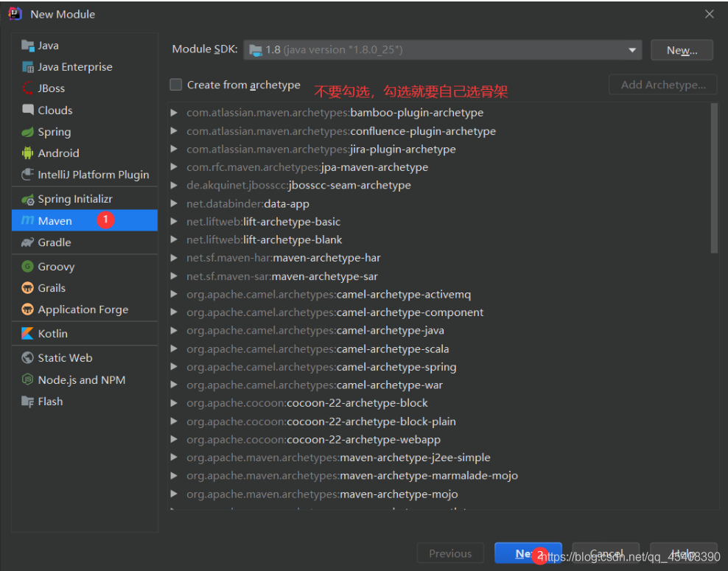
Task: Pick Node.js and NPM module type
Action: click(x=85, y=379)
